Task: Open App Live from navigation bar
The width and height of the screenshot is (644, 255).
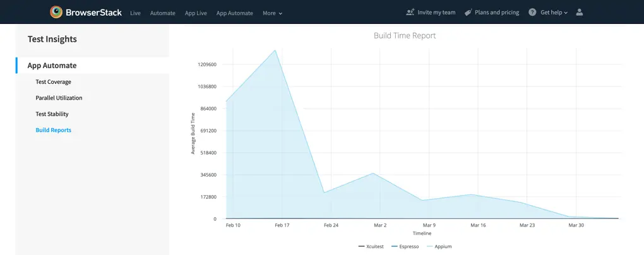Action: [x=196, y=13]
